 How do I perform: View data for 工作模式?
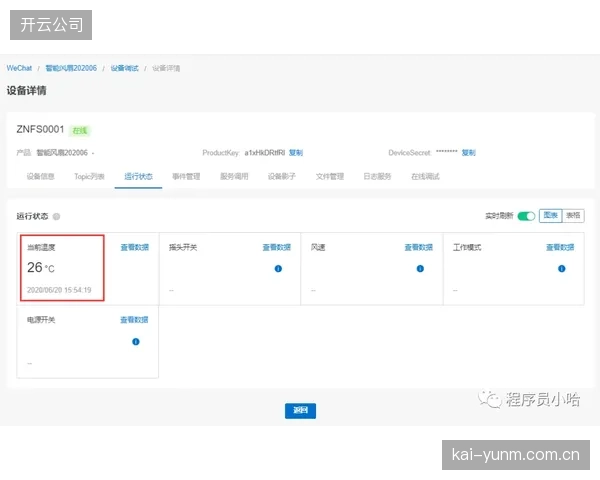560,247
